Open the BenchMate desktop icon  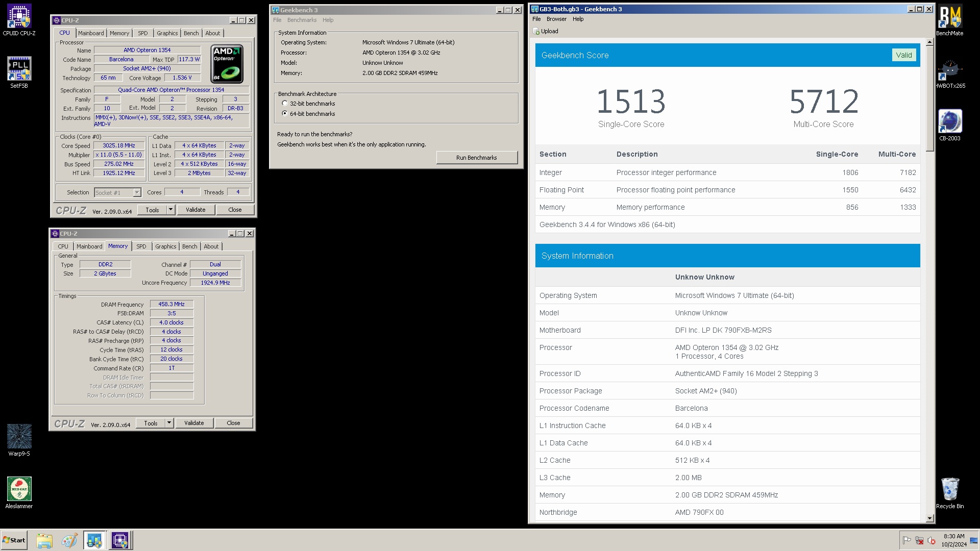click(949, 20)
